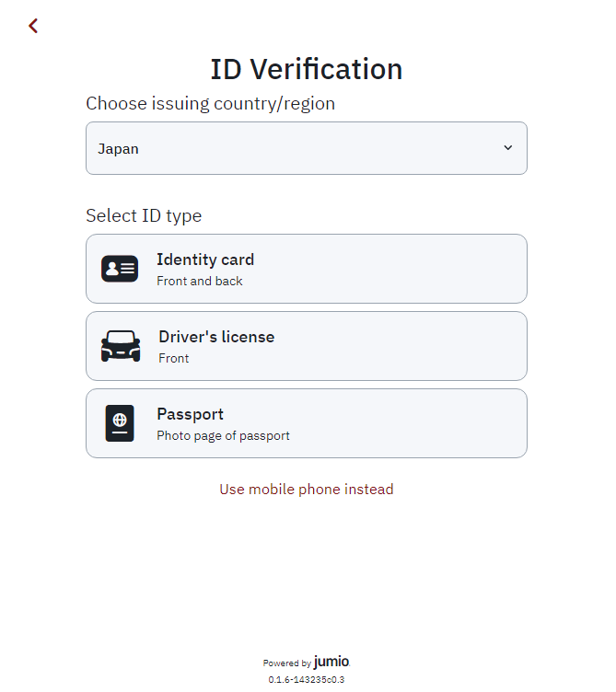Click the version number text at bottom

point(306,679)
